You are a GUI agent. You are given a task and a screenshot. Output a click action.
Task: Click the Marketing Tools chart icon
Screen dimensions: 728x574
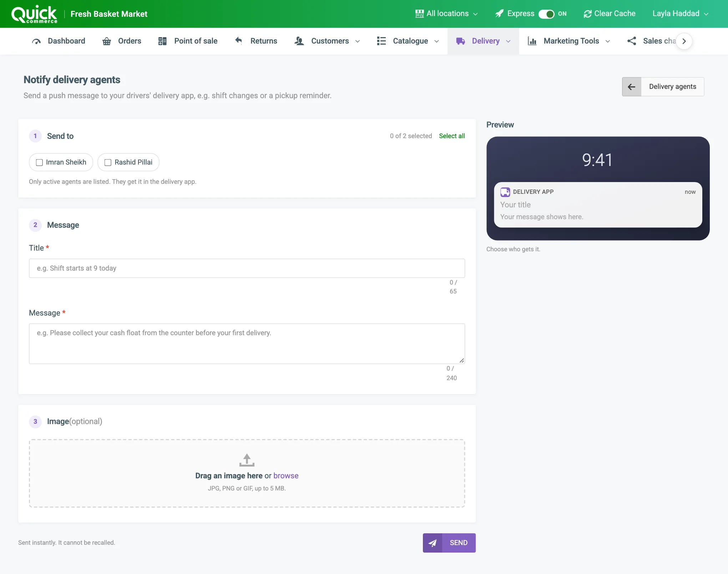pyautogui.click(x=532, y=41)
